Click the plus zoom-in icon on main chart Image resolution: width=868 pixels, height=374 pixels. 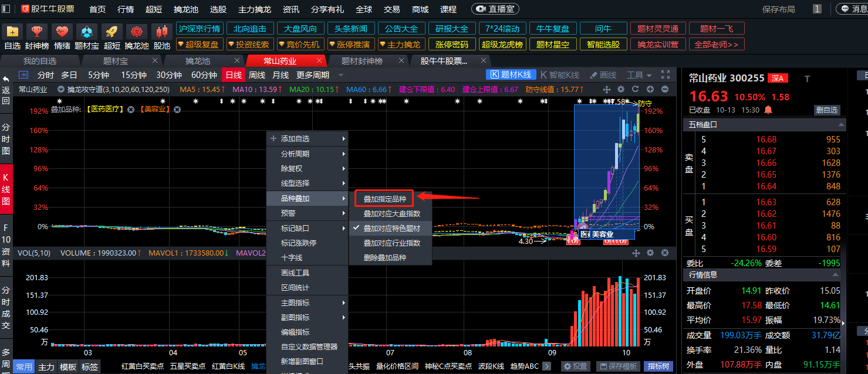650,89
